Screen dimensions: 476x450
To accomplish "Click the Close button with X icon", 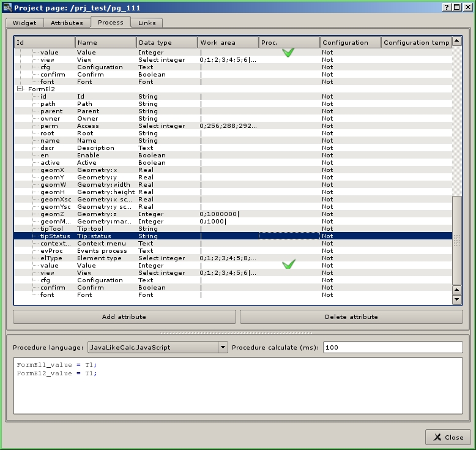I will (448, 437).
